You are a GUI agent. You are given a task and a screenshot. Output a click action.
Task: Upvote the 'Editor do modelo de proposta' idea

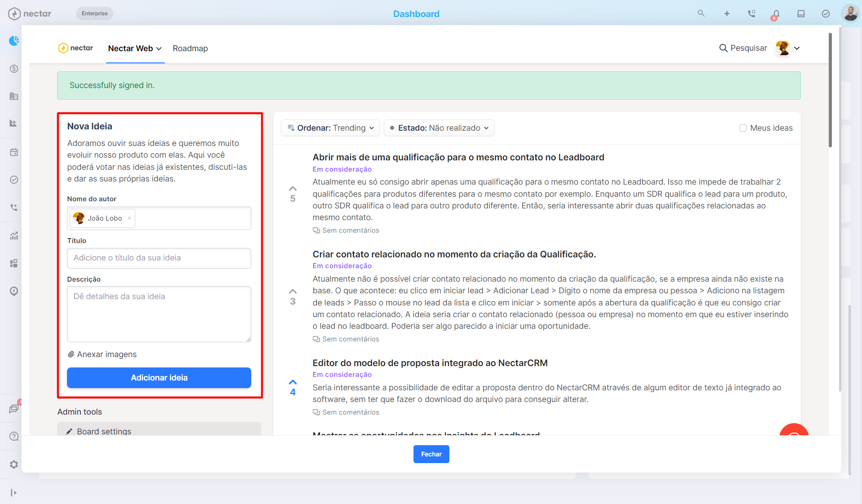point(293,382)
